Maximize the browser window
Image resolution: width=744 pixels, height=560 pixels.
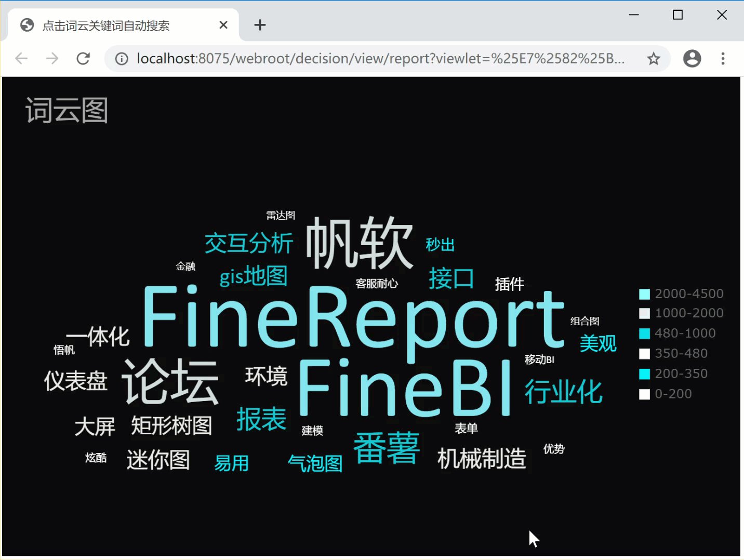coord(677,15)
